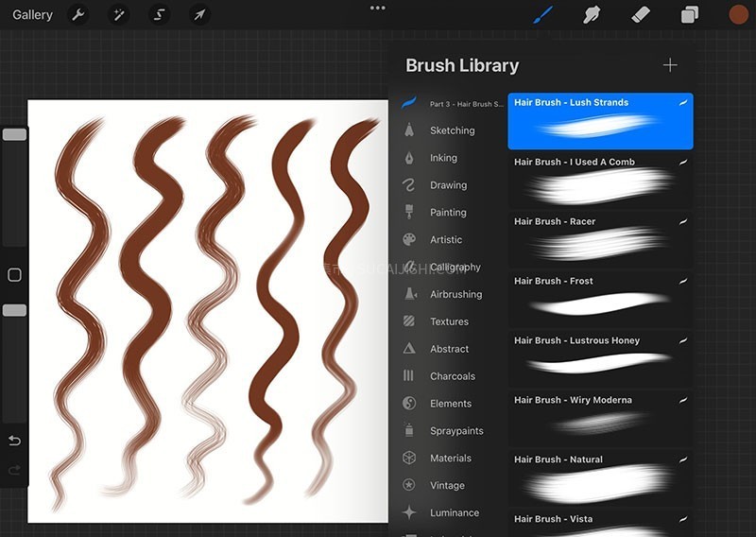Select Hair Brush - Wiry Moderna
The width and height of the screenshot is (756, 537).
click(600, 419)
